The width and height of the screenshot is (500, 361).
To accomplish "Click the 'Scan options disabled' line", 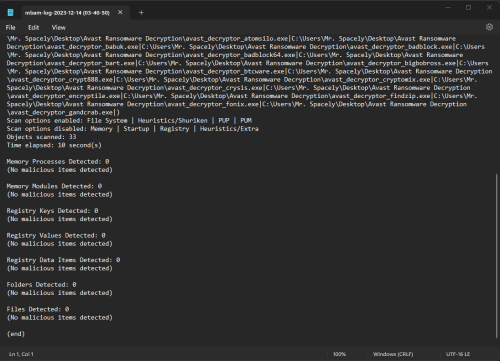I will click(133, 129).
